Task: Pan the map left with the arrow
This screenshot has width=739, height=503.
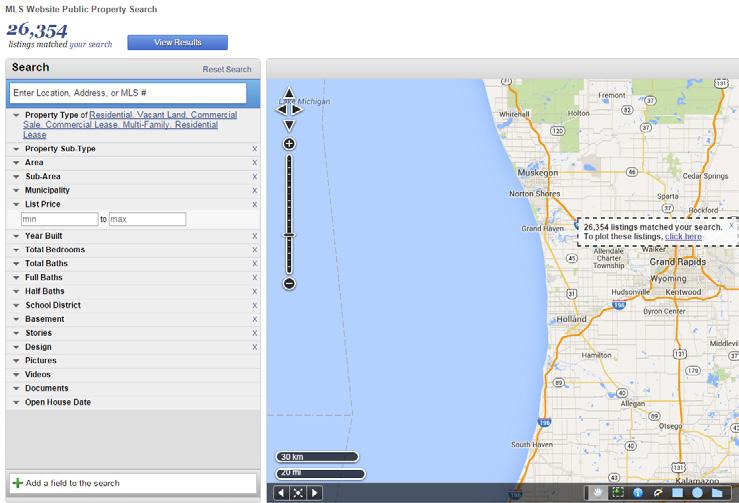Action: (x=281, y=110)
